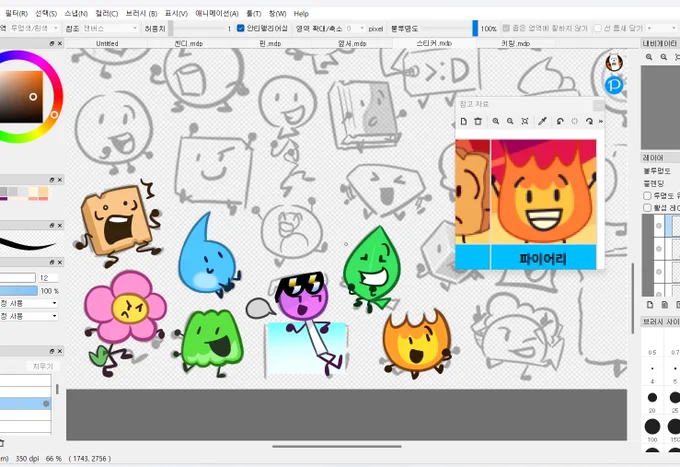Screen dimensions: 680x467
Task: Click the 지우기 button in brush list
Action: [x=42, y=366]
